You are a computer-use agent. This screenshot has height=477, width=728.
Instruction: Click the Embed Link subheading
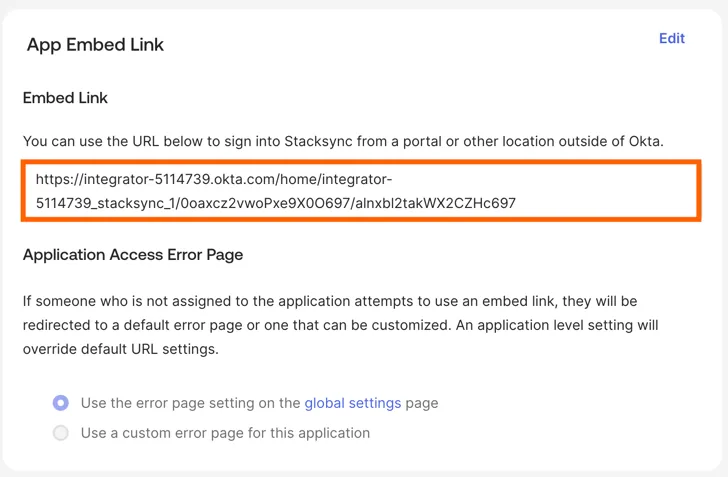pos(65,98)
